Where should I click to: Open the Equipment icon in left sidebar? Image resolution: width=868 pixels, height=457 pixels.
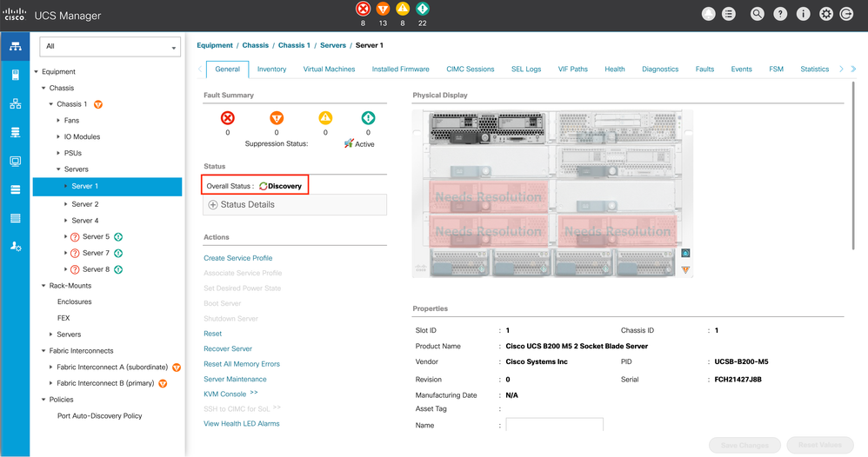pos(15,46)
